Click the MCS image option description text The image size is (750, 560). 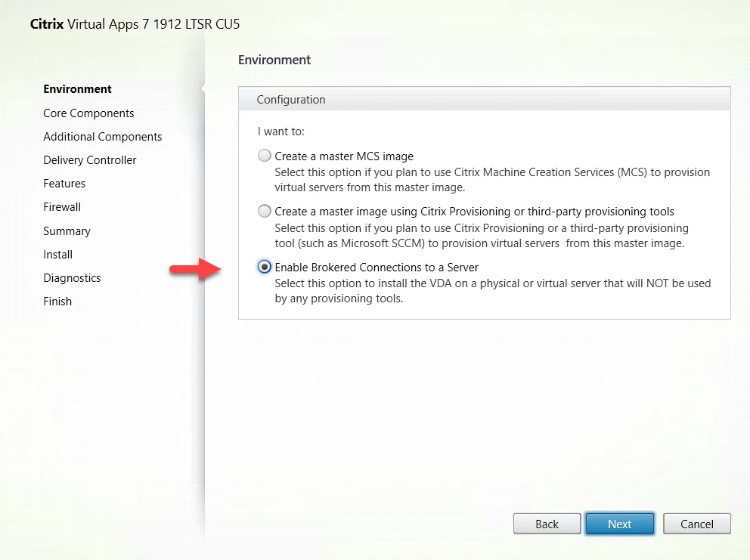pos(492,180)
